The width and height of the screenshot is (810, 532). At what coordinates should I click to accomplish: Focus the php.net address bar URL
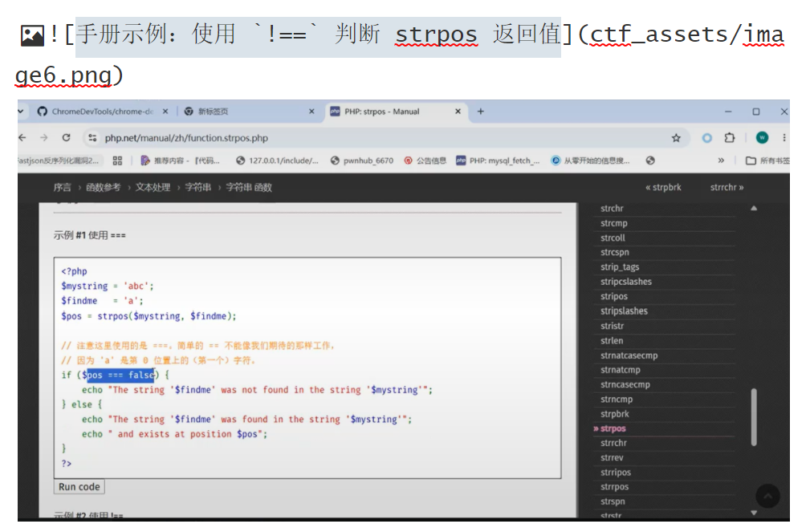[x=186, y=138]
